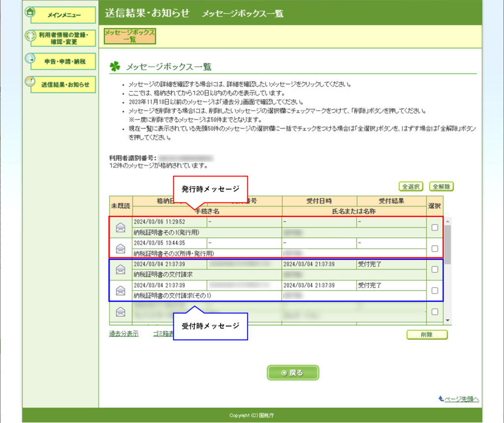Open envelope icon for 納税証明書その1(発行用) message
The image size is (504, 423).
tap(120, 228)
